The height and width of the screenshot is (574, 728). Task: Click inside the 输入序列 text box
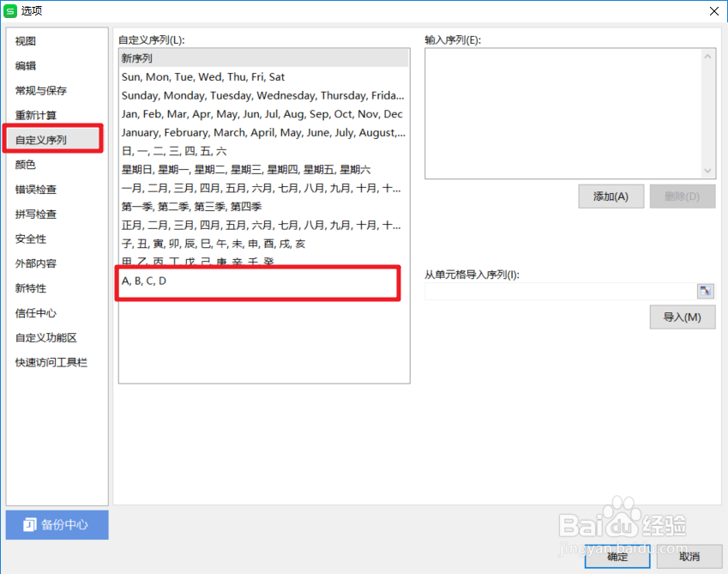click(x=563, y=113)
